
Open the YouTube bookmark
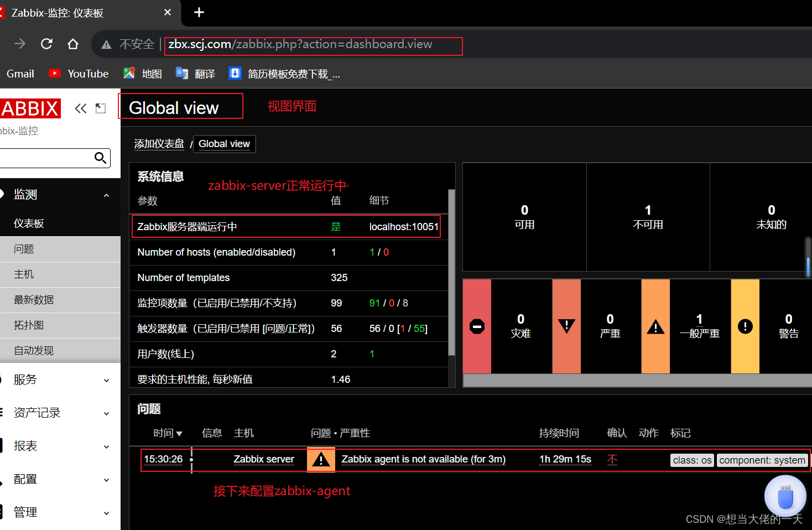(79, 74)
